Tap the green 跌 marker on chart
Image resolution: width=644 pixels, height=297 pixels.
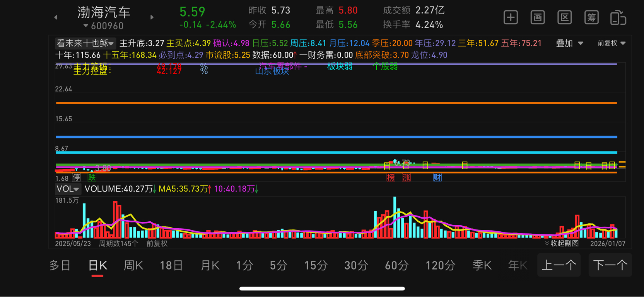[x=92, y=177]
